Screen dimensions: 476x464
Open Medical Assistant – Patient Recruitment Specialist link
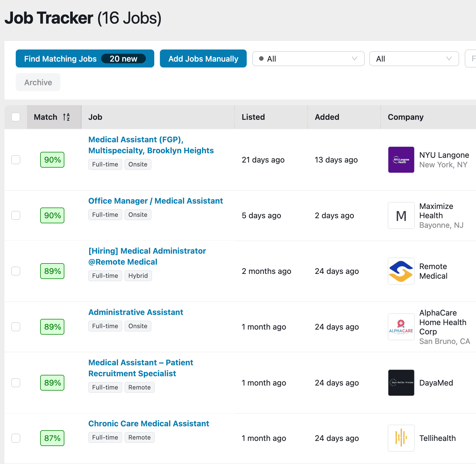point(140,368)
